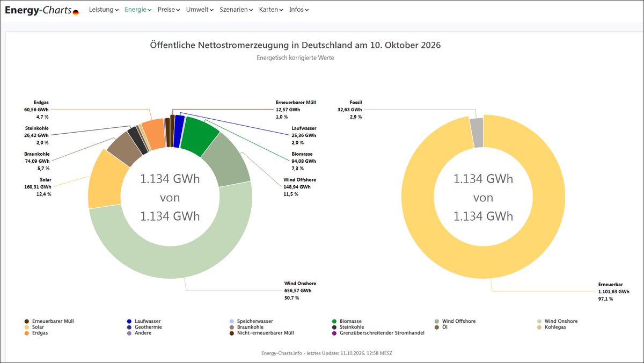Open the Szenarien dropdown
The height and width of the screenshot is (363, 644).
click(236, 10)
